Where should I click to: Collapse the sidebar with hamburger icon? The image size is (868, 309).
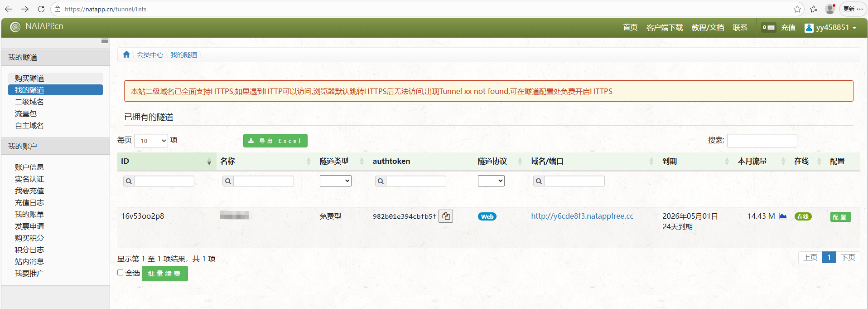pos(105,41)
